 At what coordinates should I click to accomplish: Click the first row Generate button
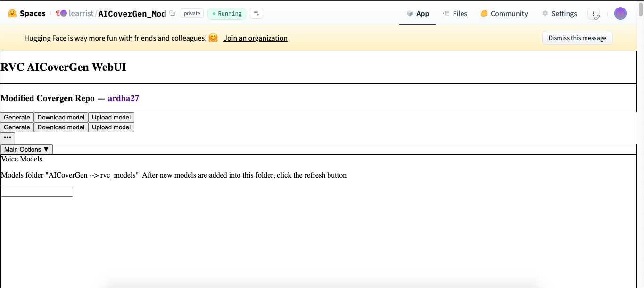(x=17, y=118)
